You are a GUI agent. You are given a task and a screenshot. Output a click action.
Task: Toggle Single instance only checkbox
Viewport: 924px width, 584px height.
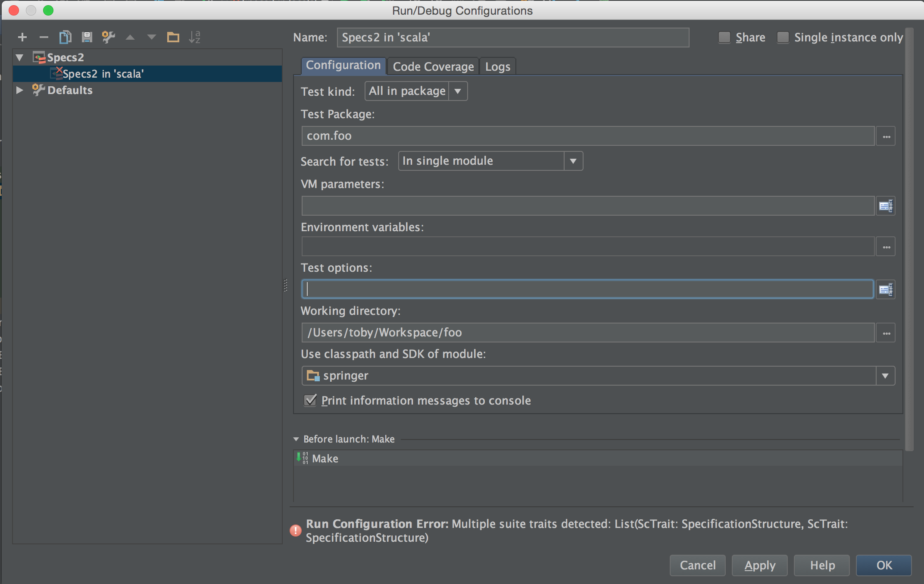pyautogui.click(x=783, y=38)
